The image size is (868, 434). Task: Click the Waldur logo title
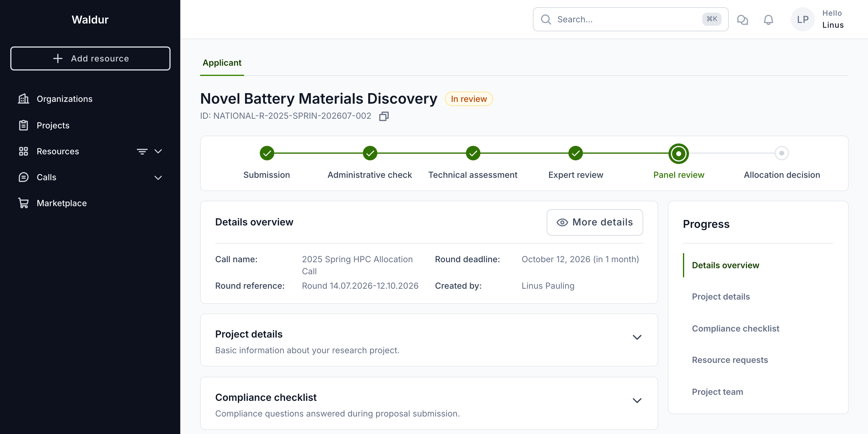click(x=90, y=20)
